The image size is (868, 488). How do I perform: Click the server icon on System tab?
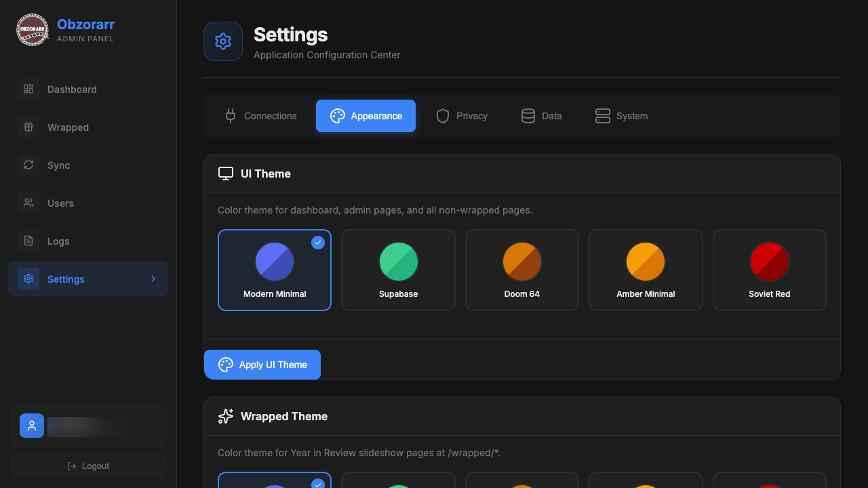pos(603,116)
